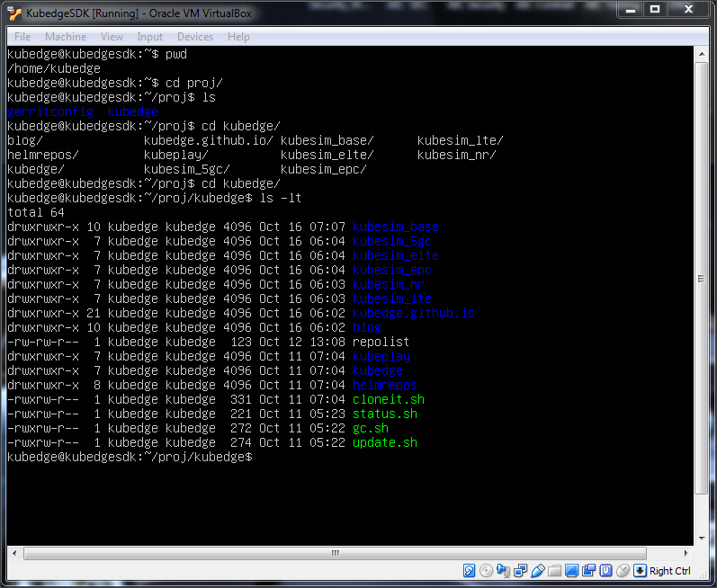Click the Right Ctrl host key label

670,571
